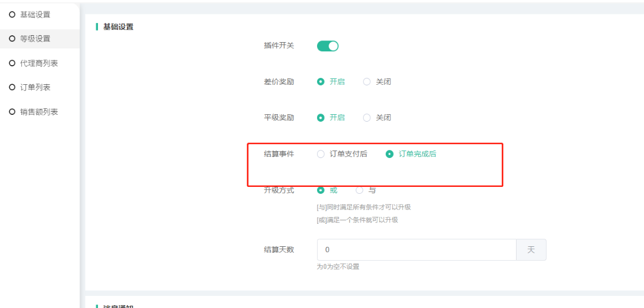This screenshot has width=644, height=308.
Task: Open 基础设置 in the sidebar menu
Action: (35, 14)
